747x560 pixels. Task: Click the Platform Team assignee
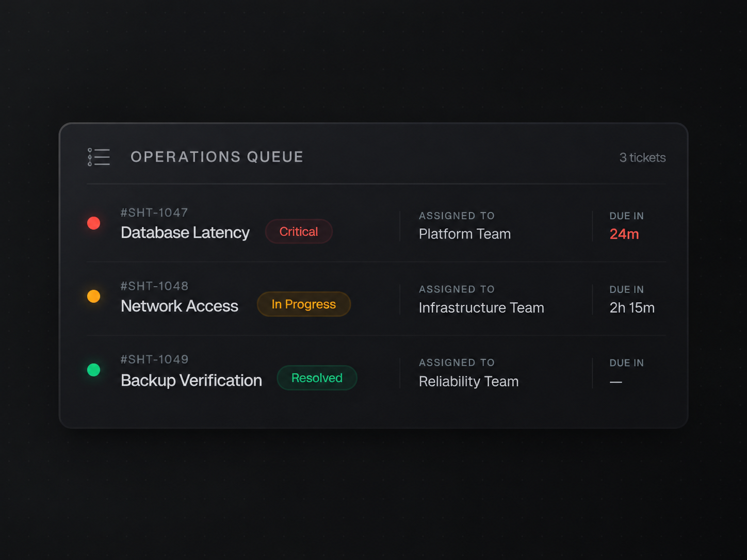tap(465, 234)
